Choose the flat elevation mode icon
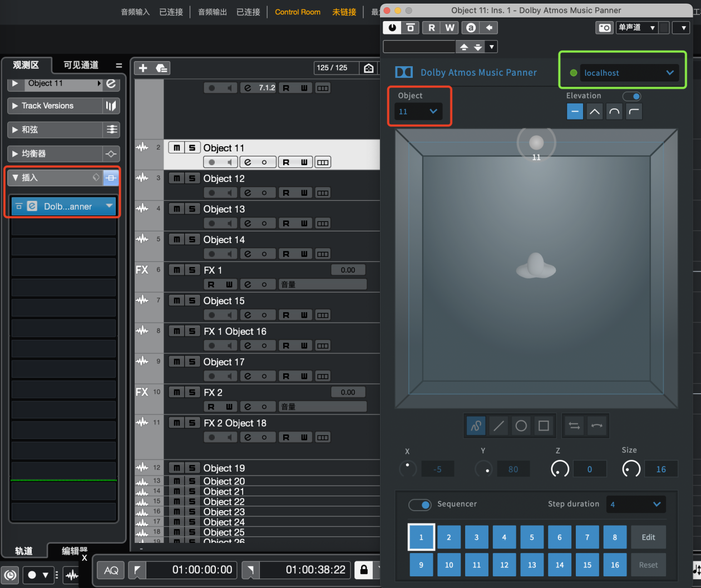Image resolution: width=701 pixels, height=588 pixels. point(575,112)
